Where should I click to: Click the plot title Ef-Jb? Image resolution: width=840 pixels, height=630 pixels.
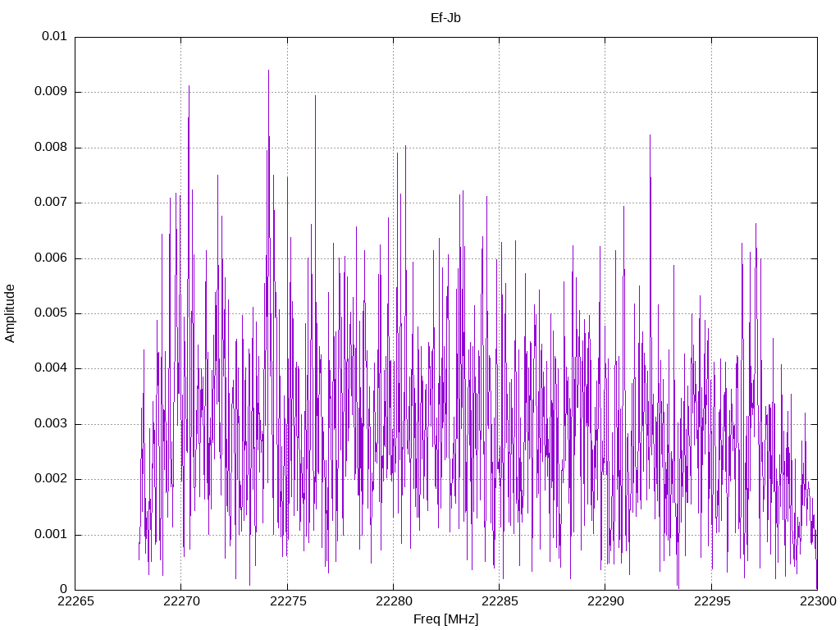pos(445,18)
